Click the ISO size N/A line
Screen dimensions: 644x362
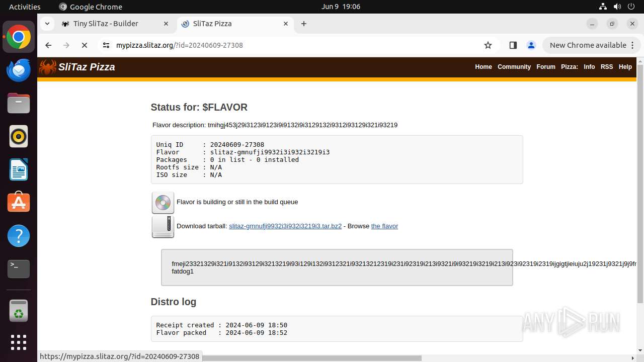189,175
